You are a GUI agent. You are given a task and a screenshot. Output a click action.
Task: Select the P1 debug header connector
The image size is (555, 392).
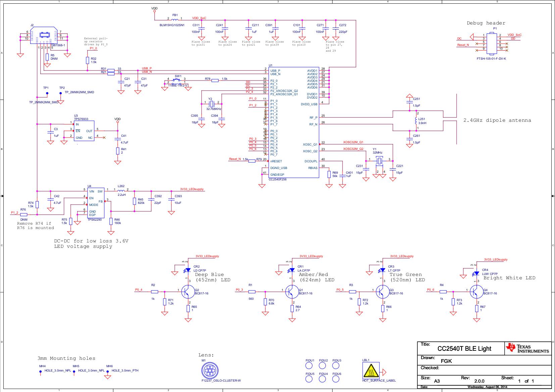[493, 43]
